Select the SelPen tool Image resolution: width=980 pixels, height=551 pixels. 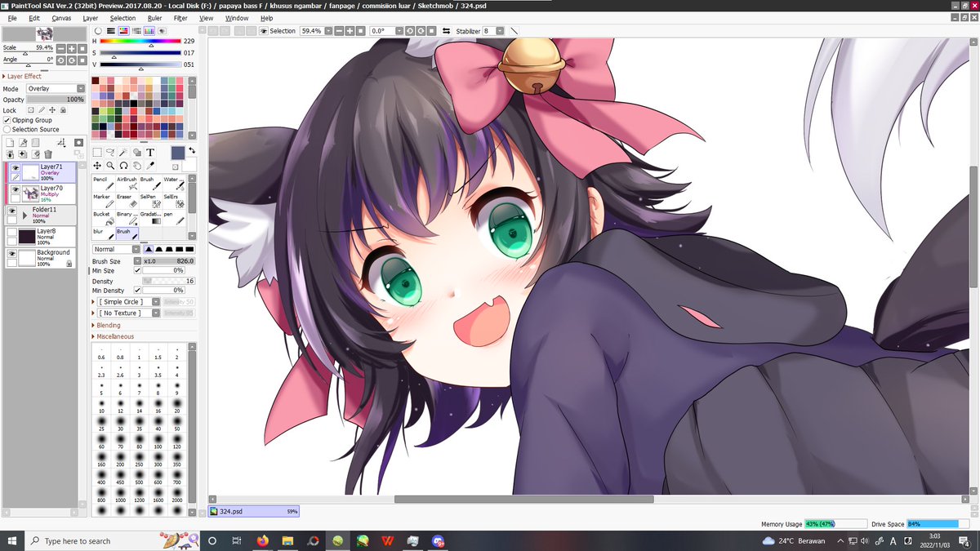click(x=149, y=201)
